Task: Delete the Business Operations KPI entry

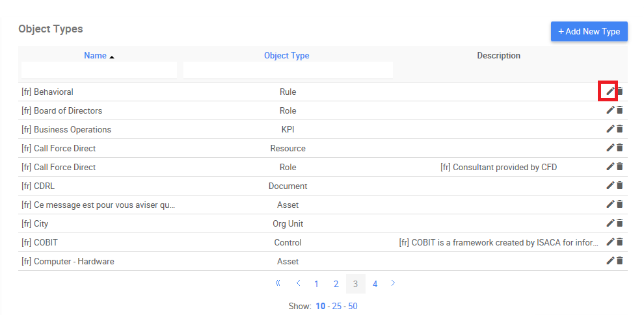Action: pos(620,129)
